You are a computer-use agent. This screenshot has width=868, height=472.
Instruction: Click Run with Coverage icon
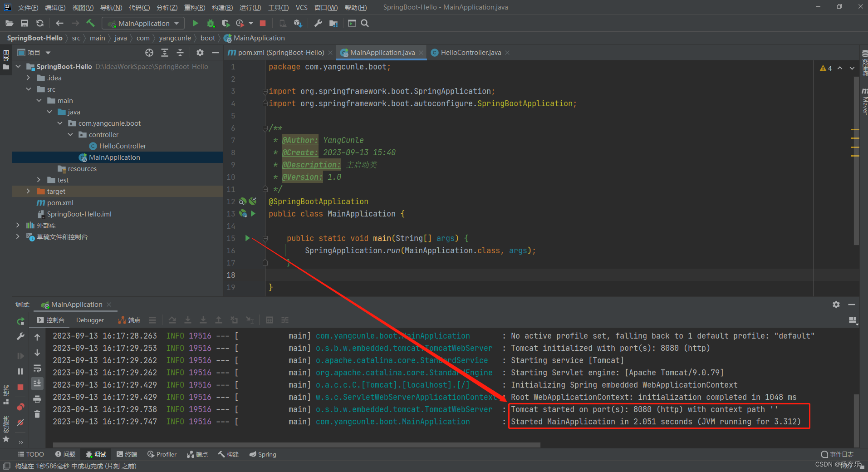click(226, 23)
